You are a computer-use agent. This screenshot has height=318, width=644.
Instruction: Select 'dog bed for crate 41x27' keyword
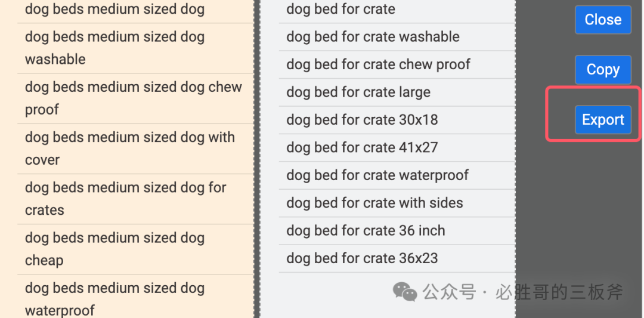point(397,147)
